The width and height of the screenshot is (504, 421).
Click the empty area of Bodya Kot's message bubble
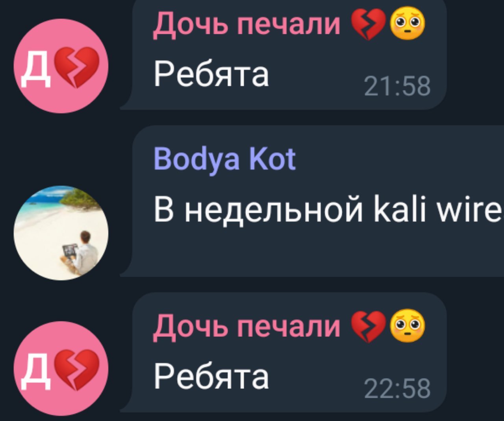[315, 252]
